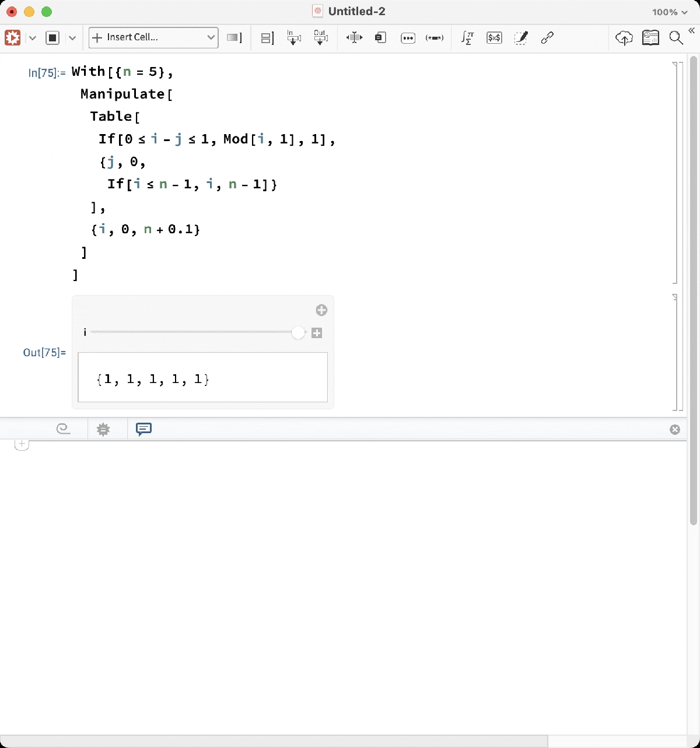Image resolution: width=700 pixels, height=748 pixels.
Task: Click the cloud publish icon
Action: pyautogui.click(x=624, y=38)
